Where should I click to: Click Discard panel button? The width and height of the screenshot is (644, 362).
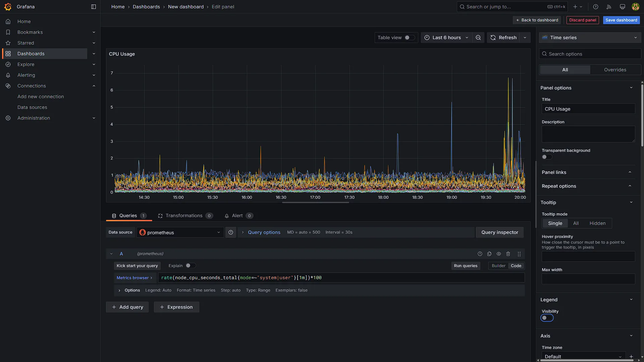pos(583,20)
